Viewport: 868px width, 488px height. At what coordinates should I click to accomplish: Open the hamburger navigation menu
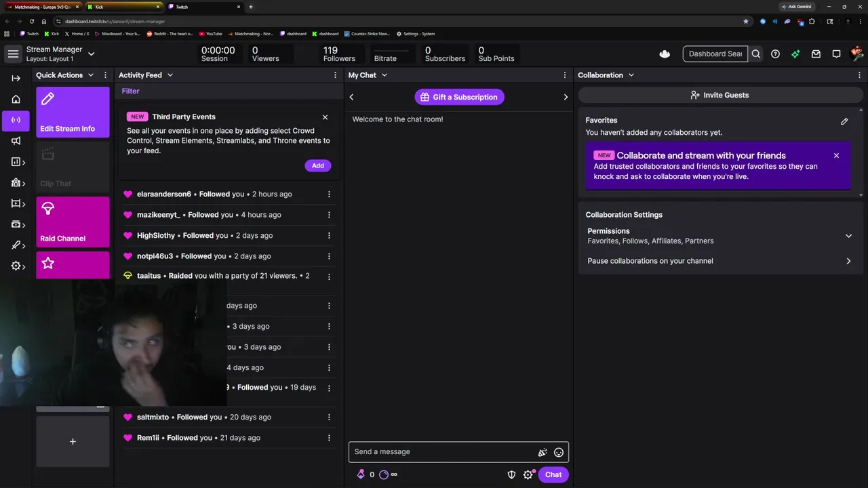13,54
